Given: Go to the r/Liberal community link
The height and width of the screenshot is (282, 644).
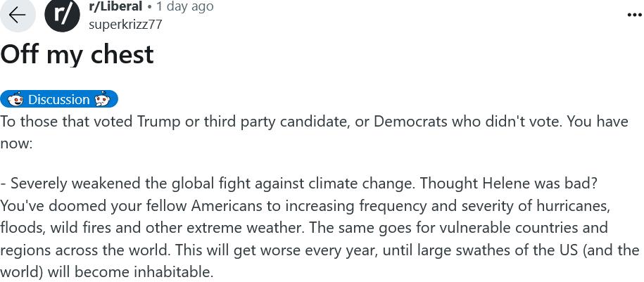Looking at the screenshot, I should coord(115,6).
